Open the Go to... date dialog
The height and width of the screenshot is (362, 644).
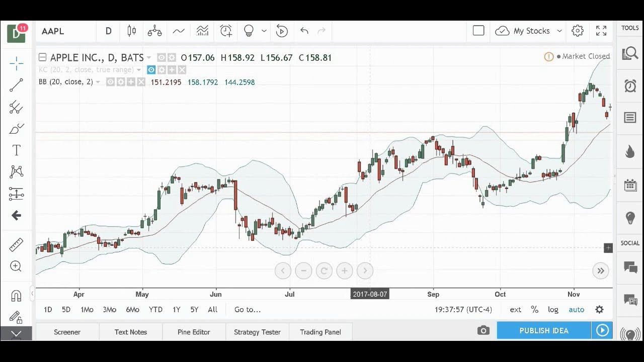coord(248,310)
